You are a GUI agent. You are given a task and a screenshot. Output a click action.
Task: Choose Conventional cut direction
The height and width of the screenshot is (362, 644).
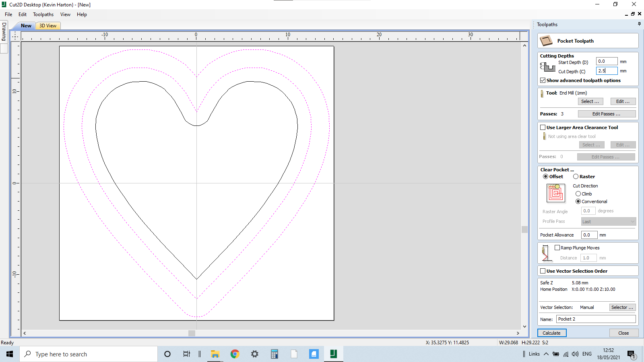tap(578, 202)
